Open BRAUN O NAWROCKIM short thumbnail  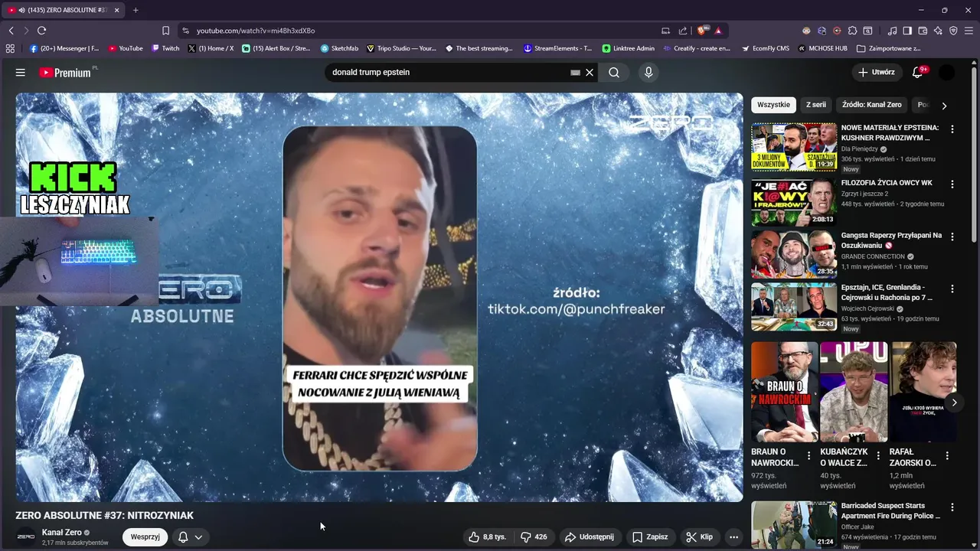(x=784, y=392)
